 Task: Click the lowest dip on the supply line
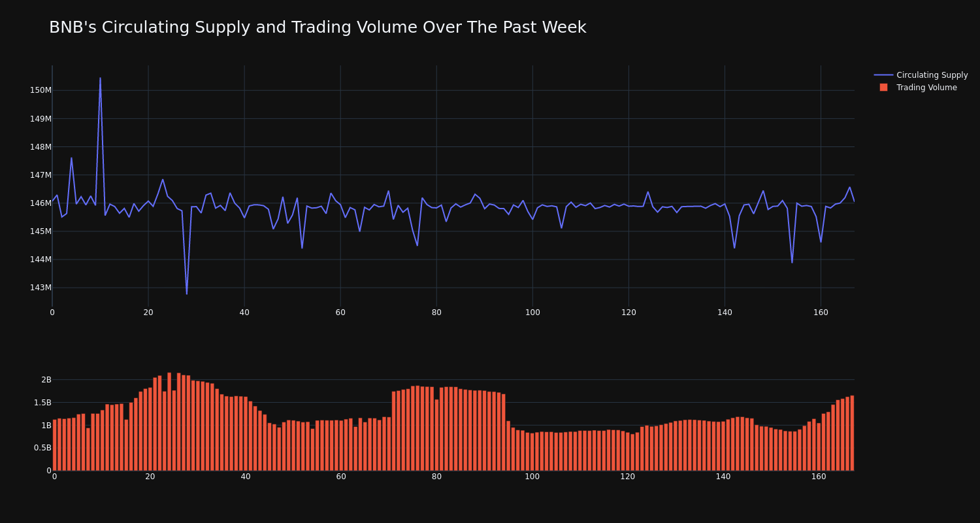[x=186, y=294]
